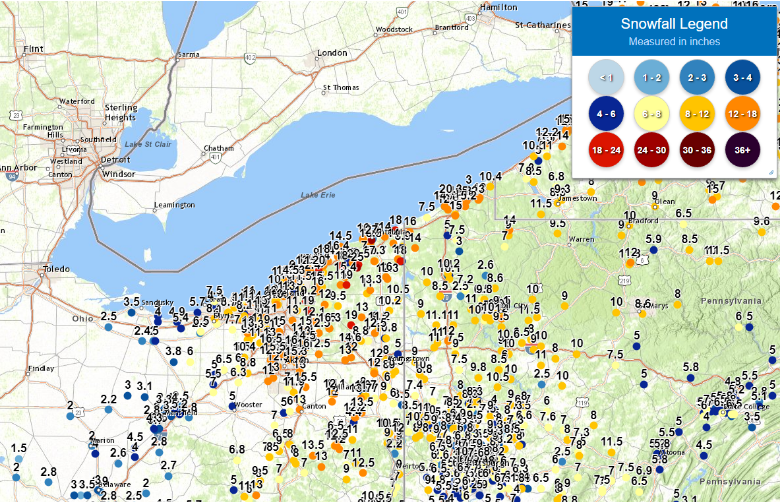Click the London city label in Ontario
The image size is (782, 502).
tap(332, 53)
